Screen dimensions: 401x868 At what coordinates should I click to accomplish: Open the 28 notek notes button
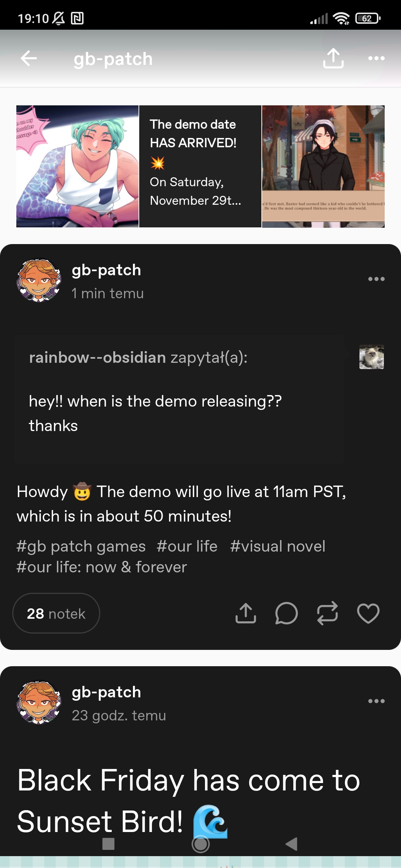point(56,613)
